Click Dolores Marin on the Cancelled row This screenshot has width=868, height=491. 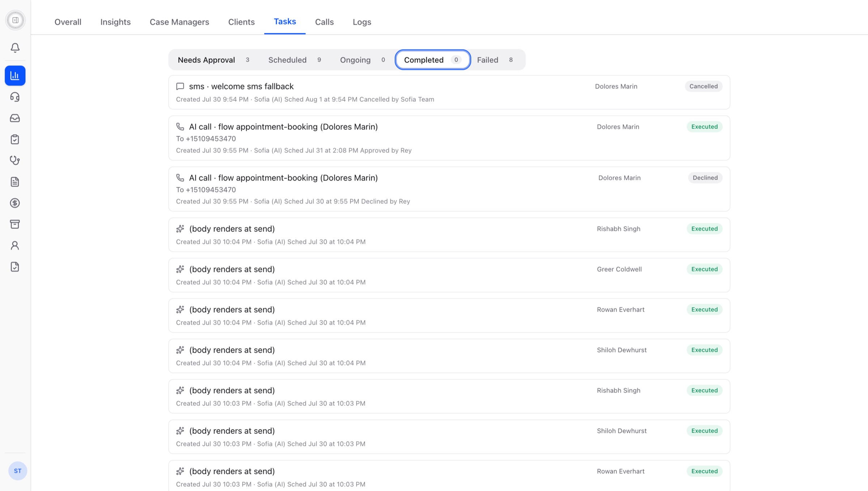click(x=616, y=86)
